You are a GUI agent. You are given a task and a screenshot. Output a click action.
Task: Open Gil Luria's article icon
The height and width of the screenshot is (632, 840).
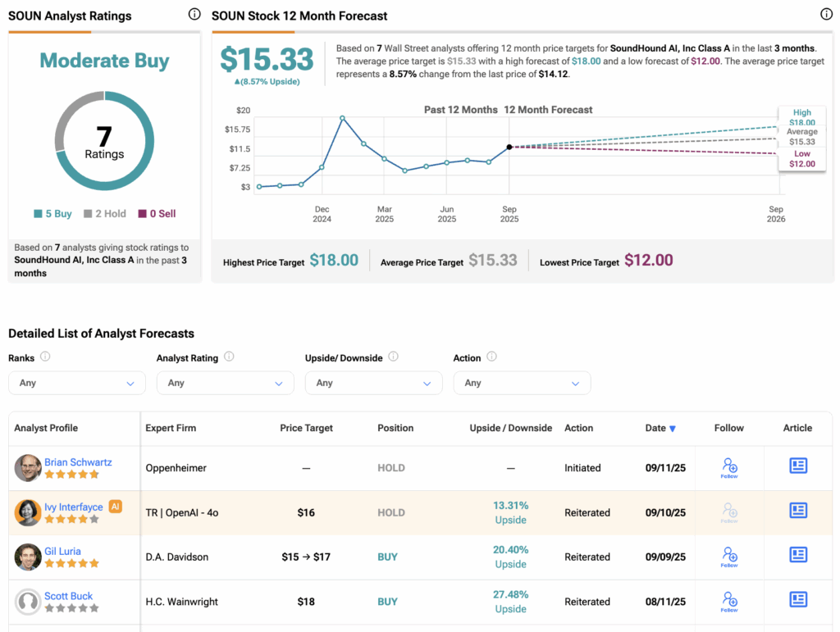pyautogui.click(x=797, y=555)
